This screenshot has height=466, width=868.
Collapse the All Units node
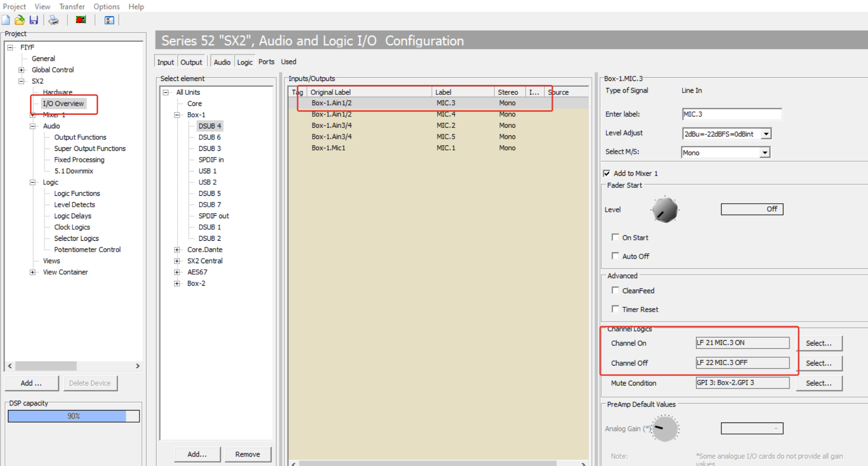click(x=165, y=92)
